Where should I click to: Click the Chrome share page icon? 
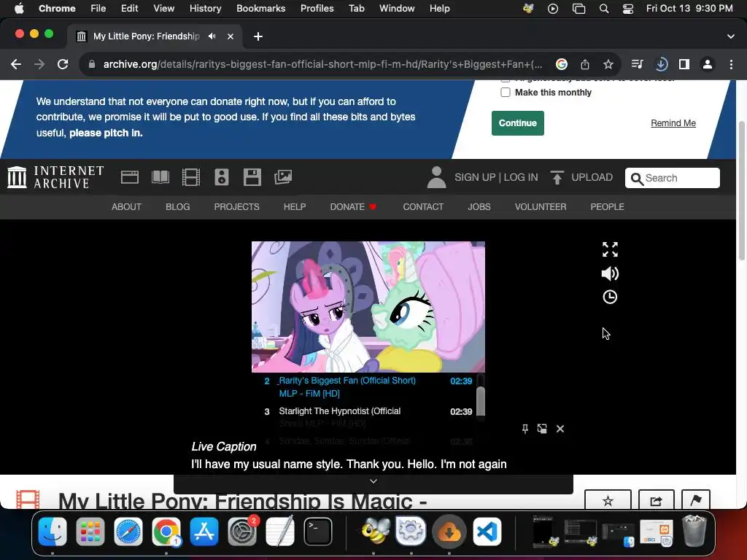click(585, 64)
